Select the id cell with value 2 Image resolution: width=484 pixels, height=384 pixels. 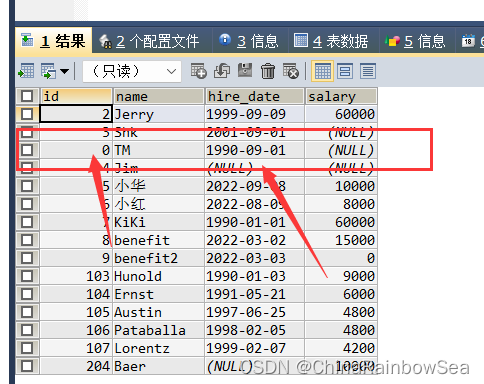click(76, 114)
